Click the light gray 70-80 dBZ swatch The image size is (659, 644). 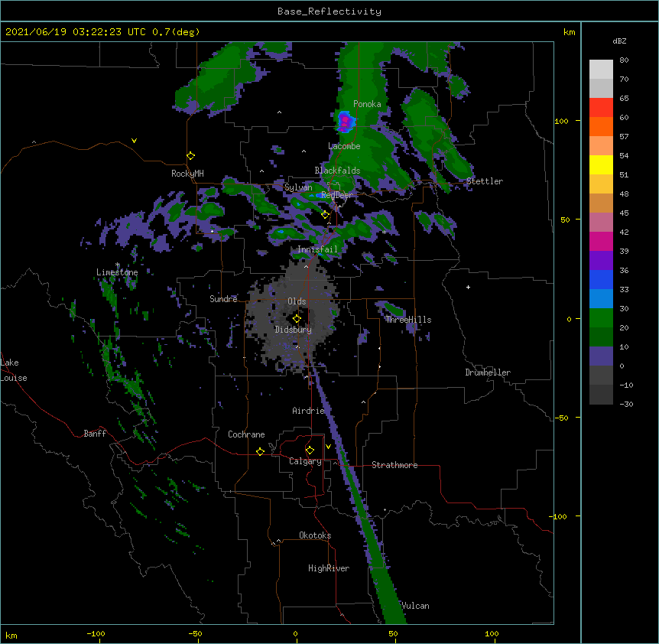point(601,70)
